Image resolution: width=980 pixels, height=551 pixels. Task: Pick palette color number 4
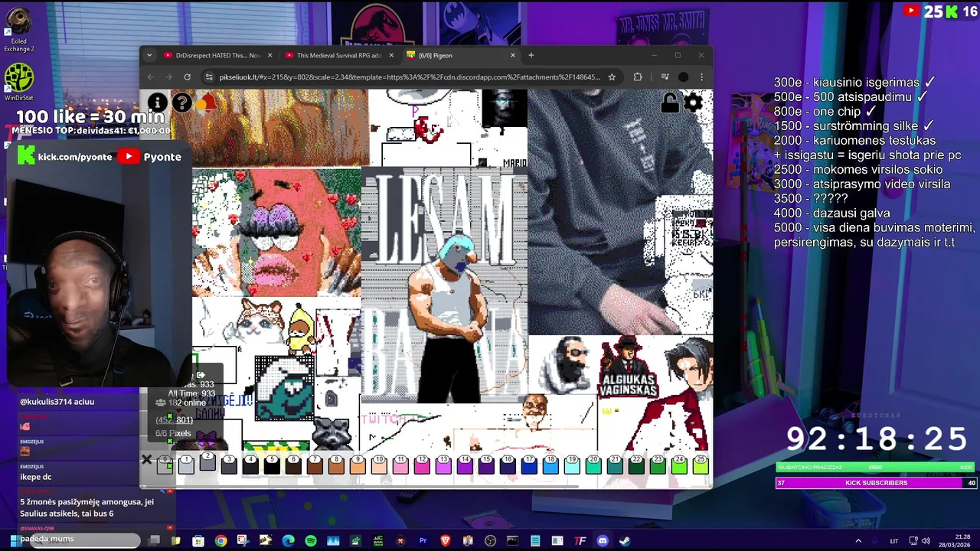tap(250, 465)
